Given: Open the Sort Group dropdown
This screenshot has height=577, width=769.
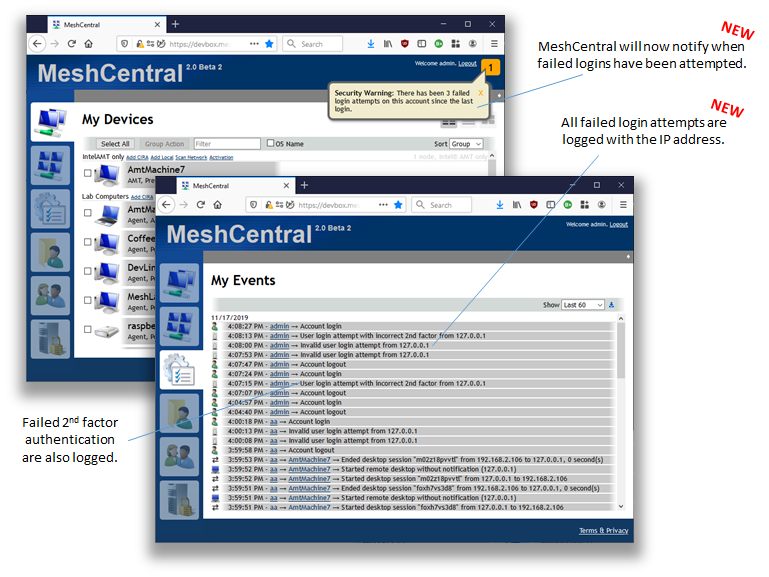Looking at the screenshot, I should [x=466, y=144].
